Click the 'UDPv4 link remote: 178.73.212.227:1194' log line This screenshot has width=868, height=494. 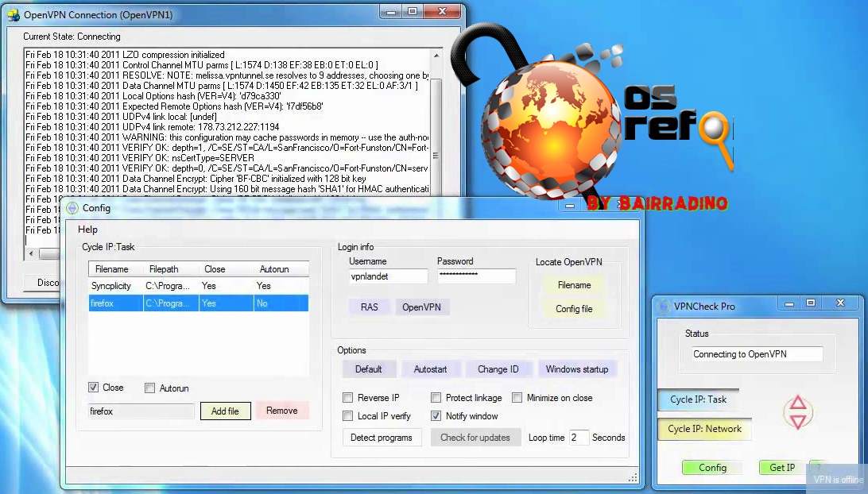153,127
